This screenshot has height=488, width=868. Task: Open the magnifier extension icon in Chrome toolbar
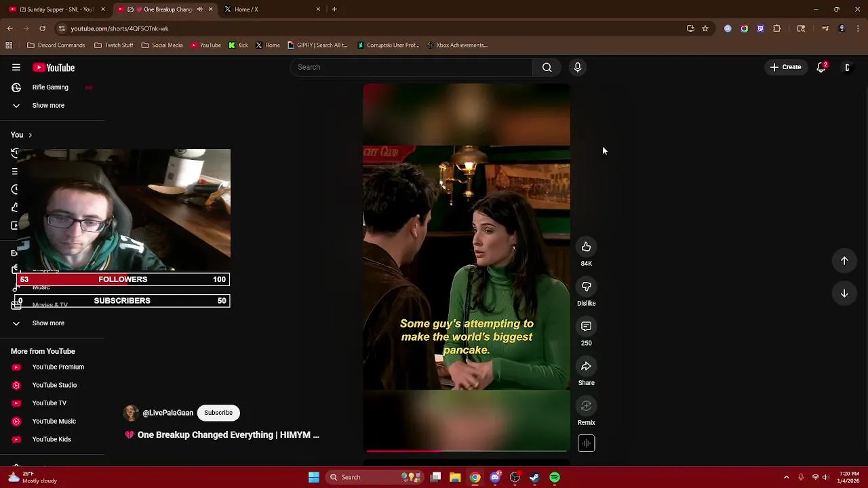pyautogui.click(x=728, y=28)
